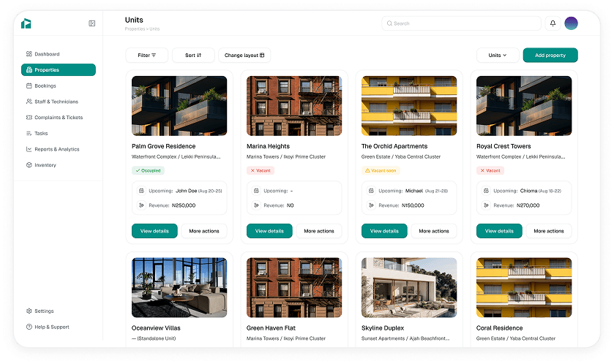Screen dimensions: 614x364
Task: Click the Dashboard sidebar icon
Action: click(29, 54)
